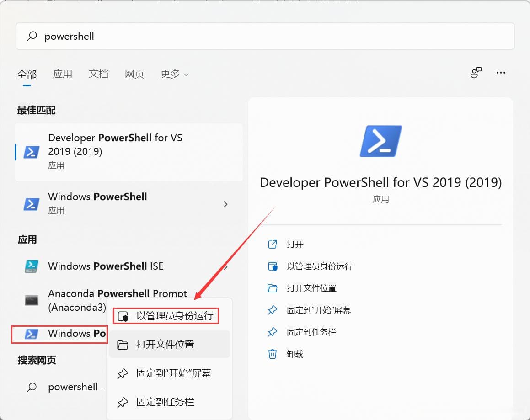Click the Developer PowerShell icon in best match
530x420 pixels.
tap(32, 152)
